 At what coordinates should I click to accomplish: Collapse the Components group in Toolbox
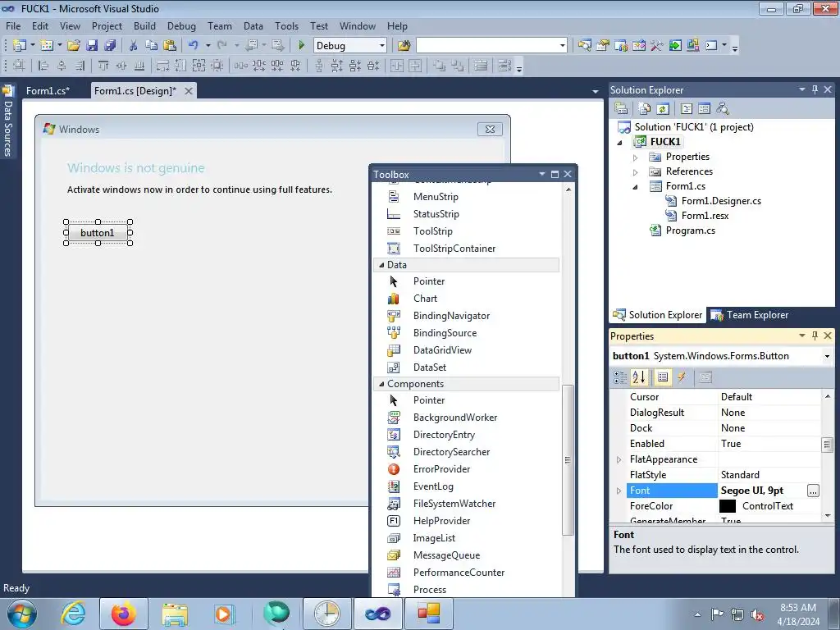[381, 384]
